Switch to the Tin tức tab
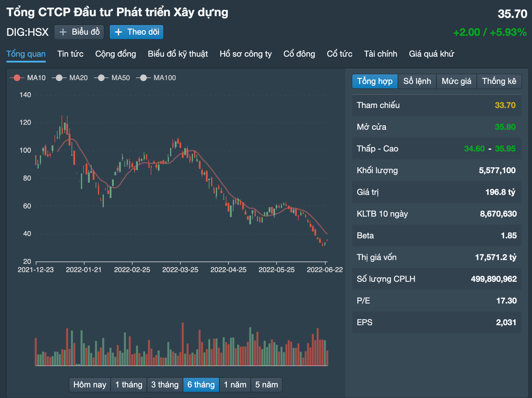The height and width of the screenshot is (398, 532). pyautogui.click(x=70, y=54)
